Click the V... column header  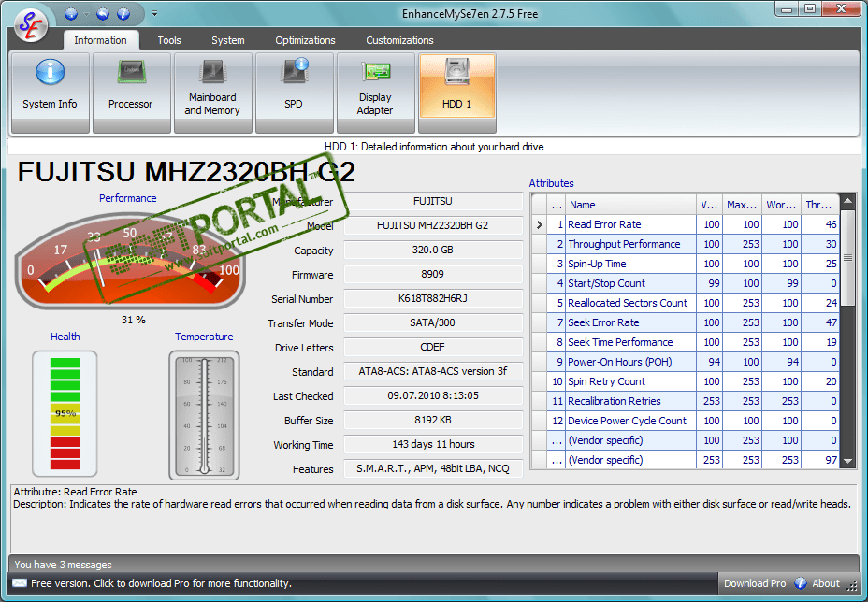[709, 205]
